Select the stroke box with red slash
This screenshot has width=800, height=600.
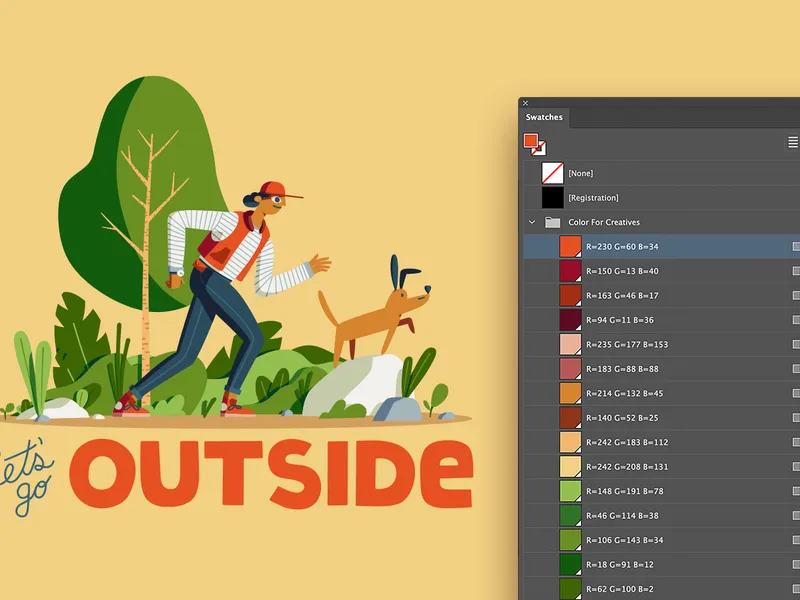[x=539, y=148]
